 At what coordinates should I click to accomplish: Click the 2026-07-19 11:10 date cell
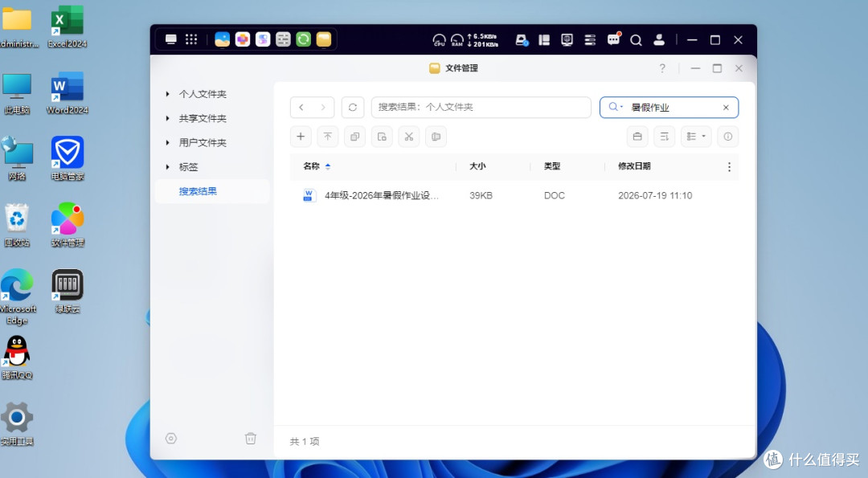[x=655, y=195]
